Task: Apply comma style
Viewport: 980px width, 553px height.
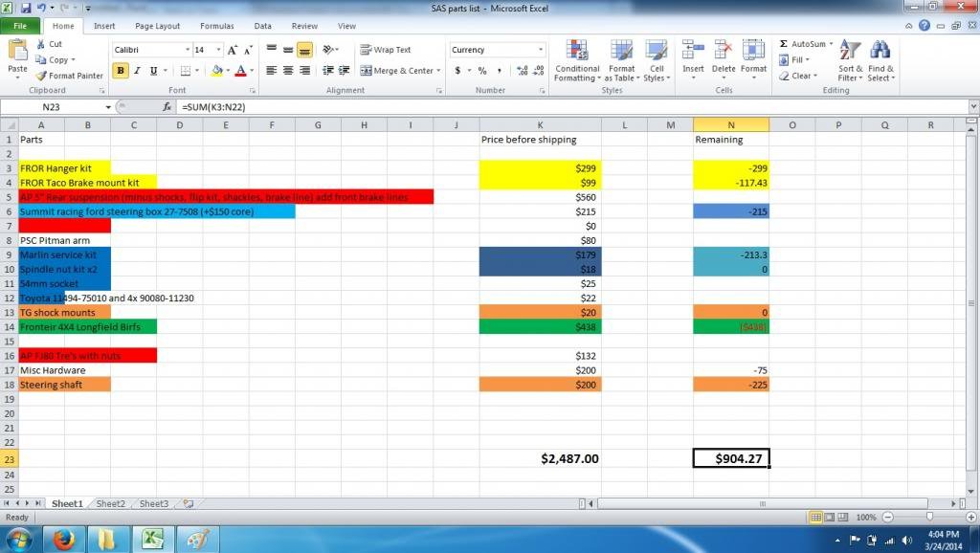Action: [499, 71]
